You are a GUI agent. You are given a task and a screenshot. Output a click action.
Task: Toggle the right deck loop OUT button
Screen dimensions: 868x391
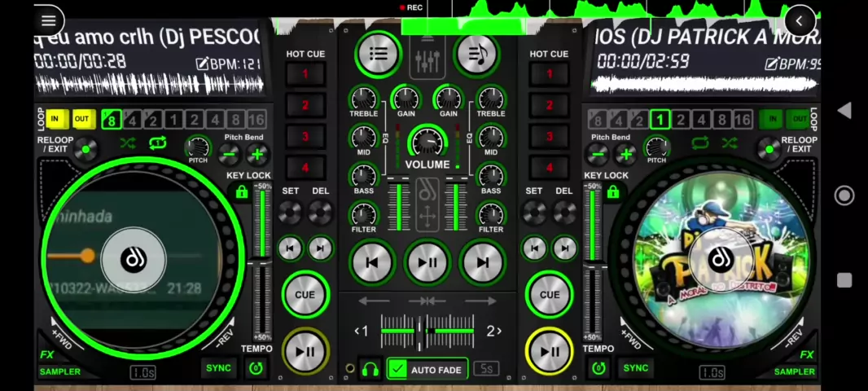[x=800, y=120]
